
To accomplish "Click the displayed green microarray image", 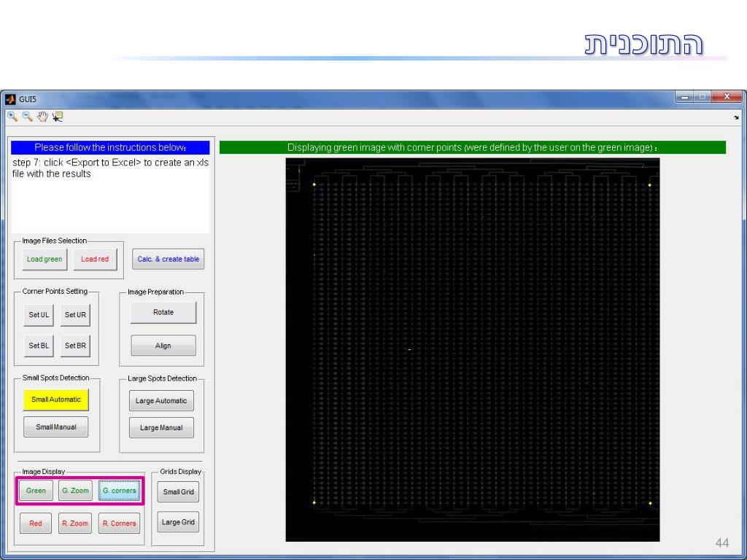I will (473, 350).
